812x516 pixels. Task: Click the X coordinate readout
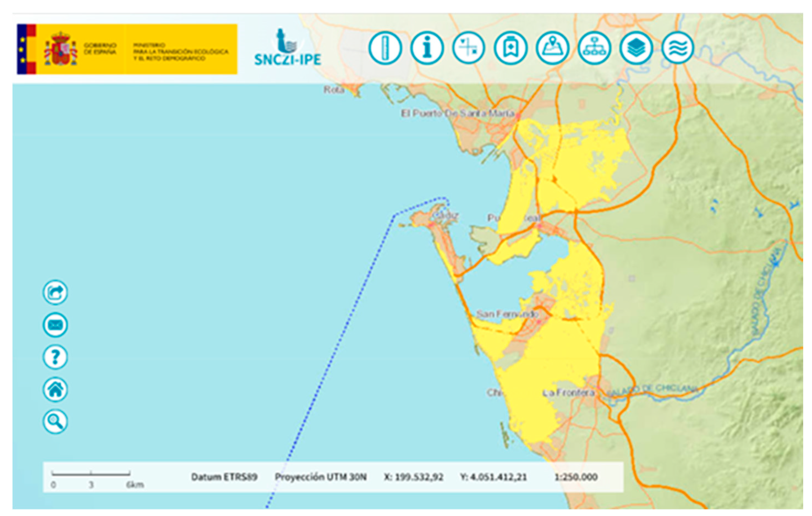pyautogui.click(x=413, y=477)
